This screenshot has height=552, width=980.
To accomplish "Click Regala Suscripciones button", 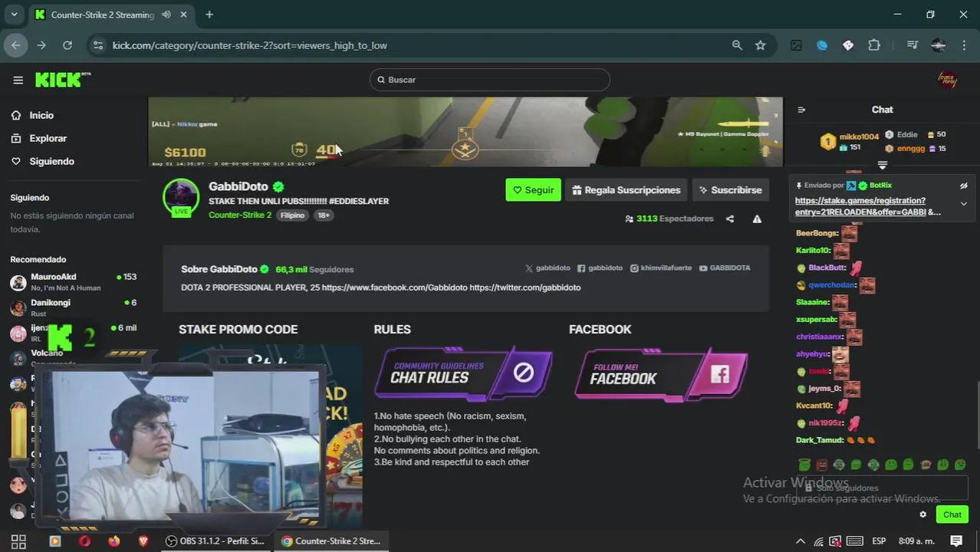I will coord(625,190).
